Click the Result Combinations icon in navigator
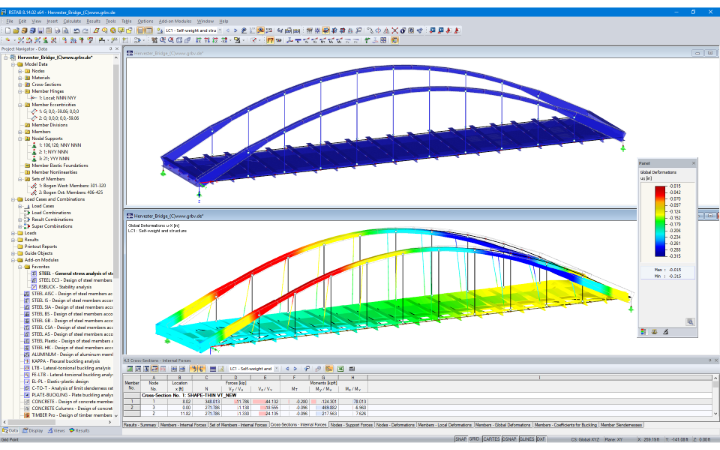 point(27,219)
